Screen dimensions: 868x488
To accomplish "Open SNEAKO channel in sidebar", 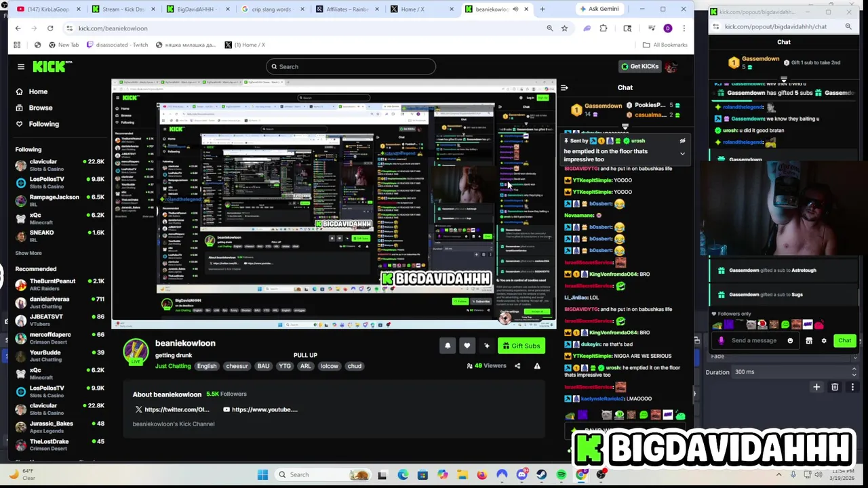I will [x=60, y=236].
